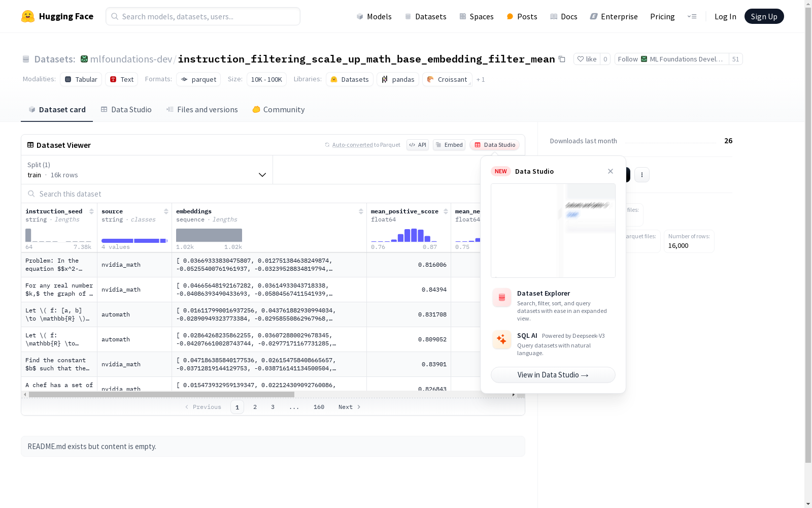Click the Dataset Explorer icon

(502, 298)
